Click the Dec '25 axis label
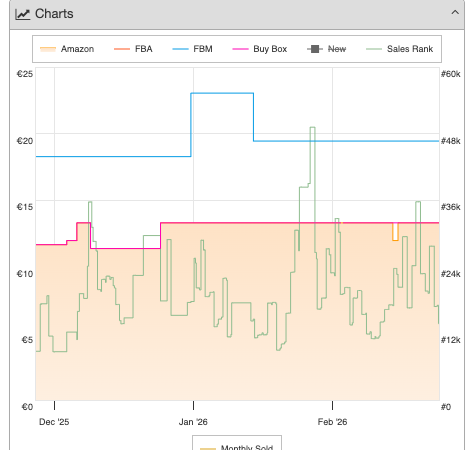 tap(54, 422)
